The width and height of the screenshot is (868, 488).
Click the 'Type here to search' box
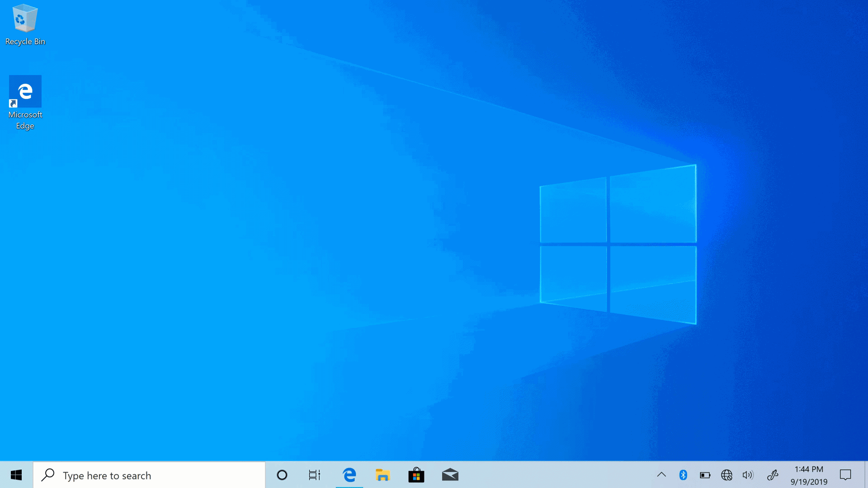[x=149, y=475]
